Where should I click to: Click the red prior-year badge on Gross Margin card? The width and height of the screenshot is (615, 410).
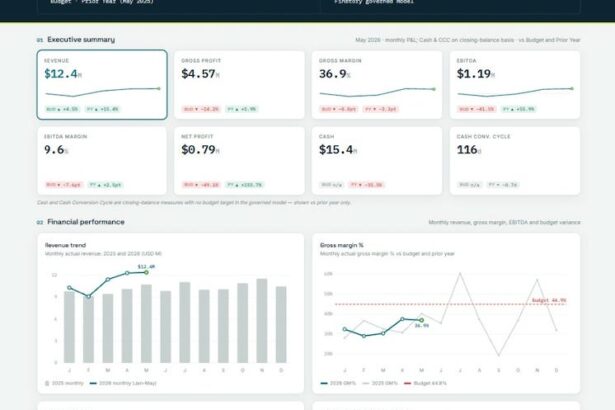pos(380,109)
